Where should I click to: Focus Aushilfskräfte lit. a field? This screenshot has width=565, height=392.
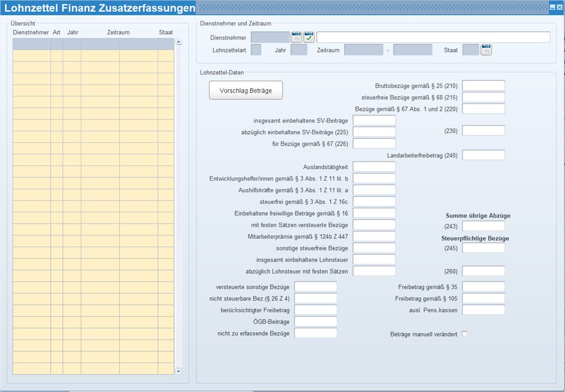coord(374,190)
